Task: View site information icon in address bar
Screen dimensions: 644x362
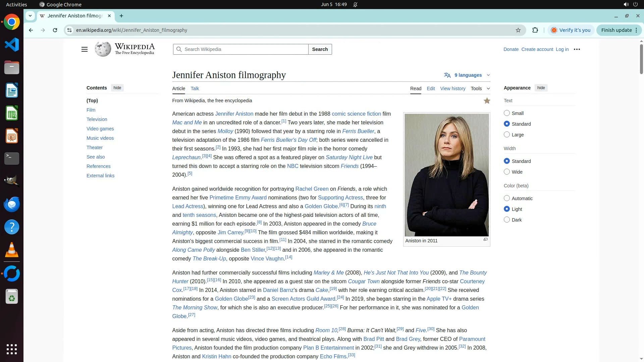Action: [69, 30]
